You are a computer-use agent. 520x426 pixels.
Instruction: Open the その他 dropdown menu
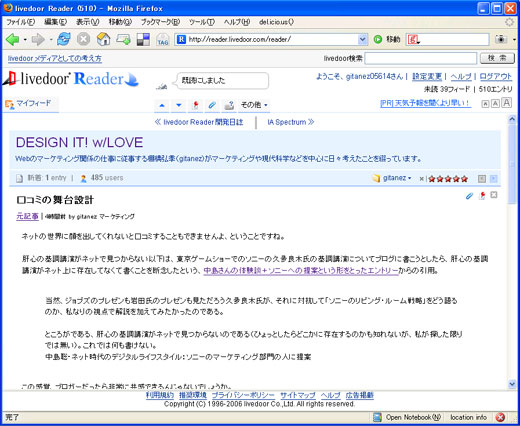254,105
